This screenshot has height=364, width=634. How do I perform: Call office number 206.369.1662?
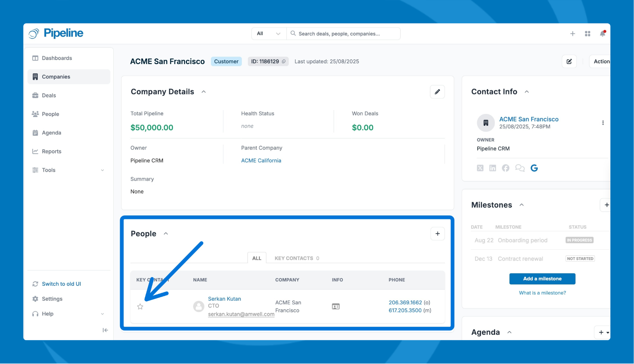(x=405, y=302)
